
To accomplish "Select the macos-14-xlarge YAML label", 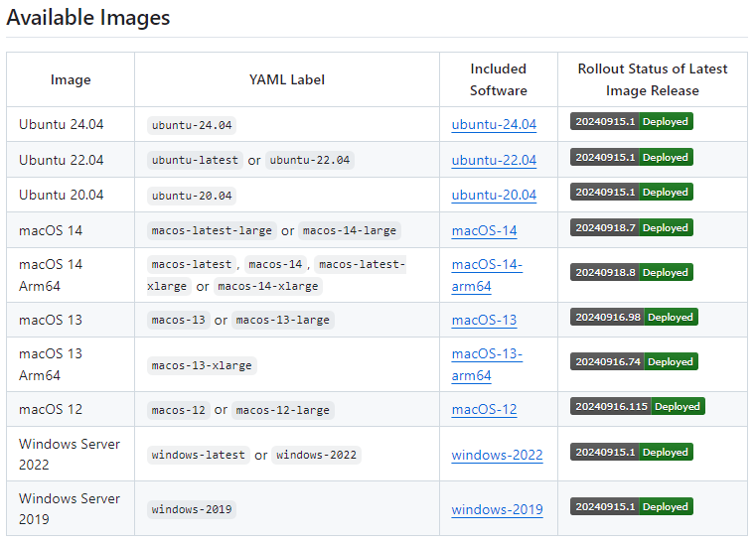I will (x=268, y=286).
